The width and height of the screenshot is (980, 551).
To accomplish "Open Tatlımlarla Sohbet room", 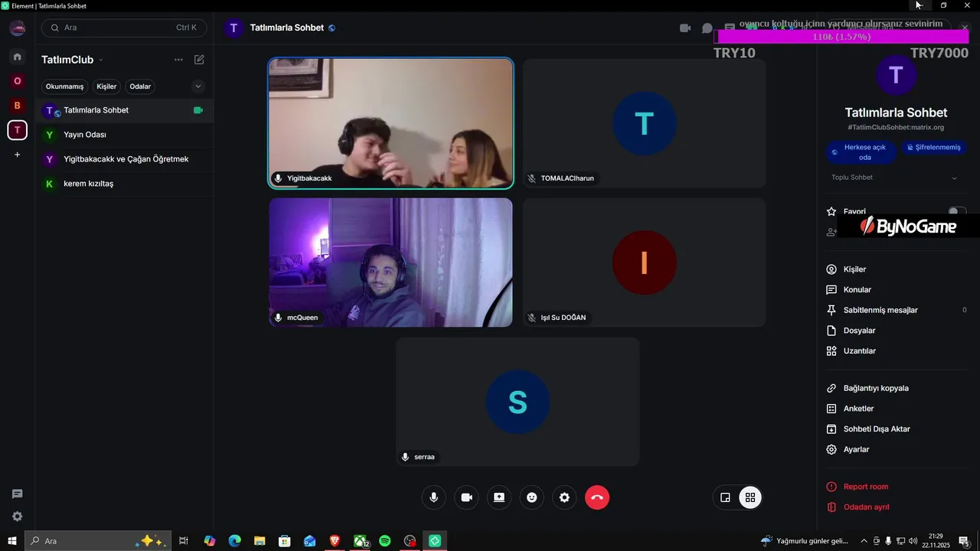I will tap(124, 110).
